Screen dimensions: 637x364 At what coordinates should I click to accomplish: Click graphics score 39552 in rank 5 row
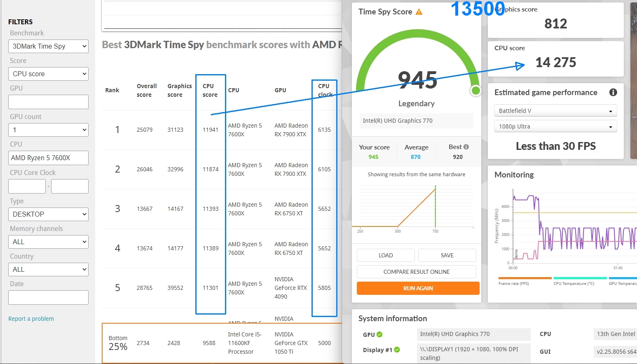[175, 288]
